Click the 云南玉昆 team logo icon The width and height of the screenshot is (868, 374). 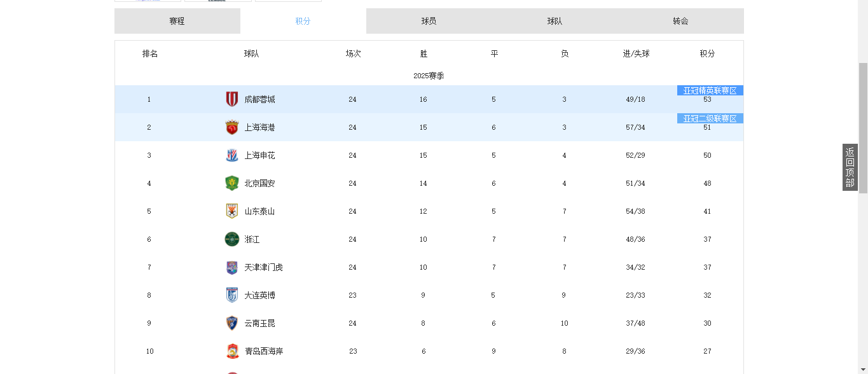pos(232,323)
